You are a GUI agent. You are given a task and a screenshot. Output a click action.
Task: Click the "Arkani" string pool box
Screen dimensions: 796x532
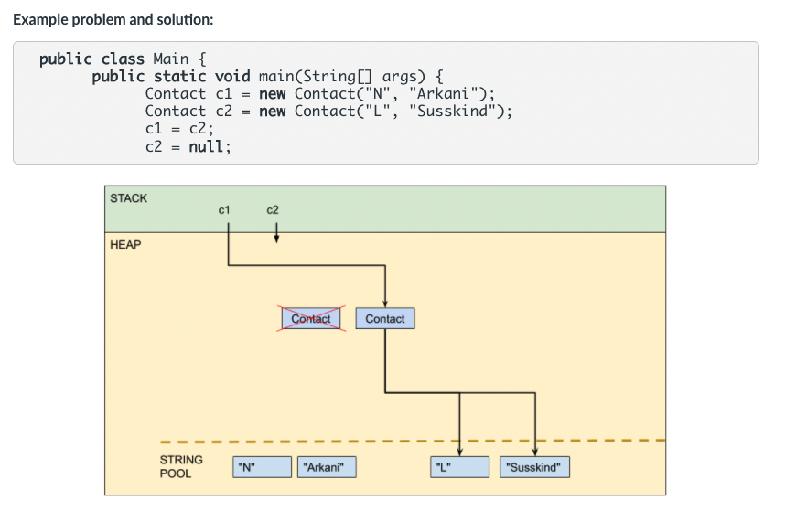[x=327, y=466]
